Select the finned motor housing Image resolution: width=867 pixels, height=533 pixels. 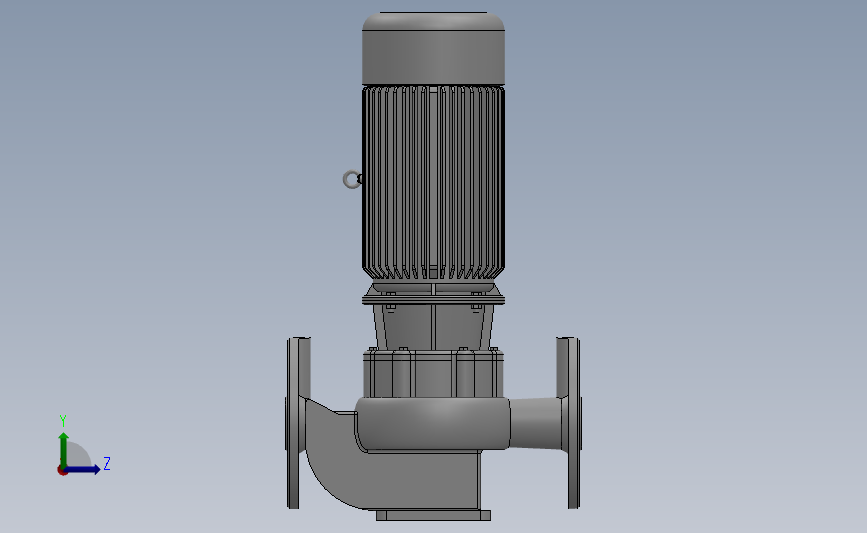(434, 182)
